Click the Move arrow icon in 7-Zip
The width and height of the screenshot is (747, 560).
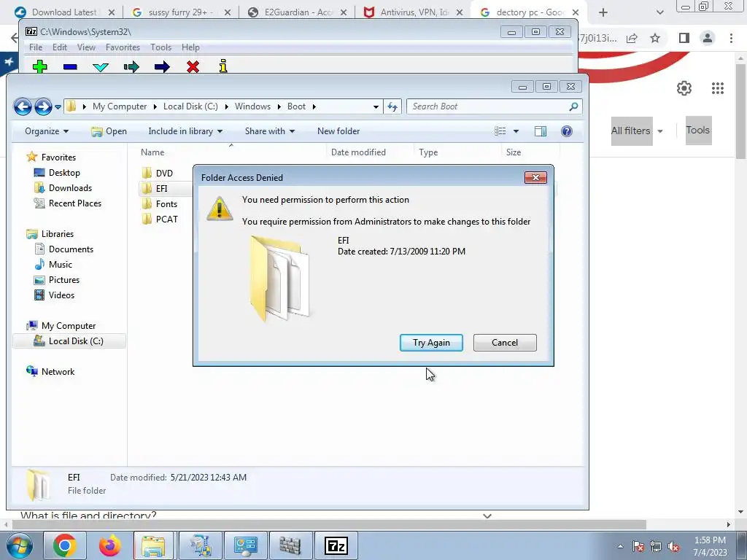pyautogui.click(x=162, y=66)
